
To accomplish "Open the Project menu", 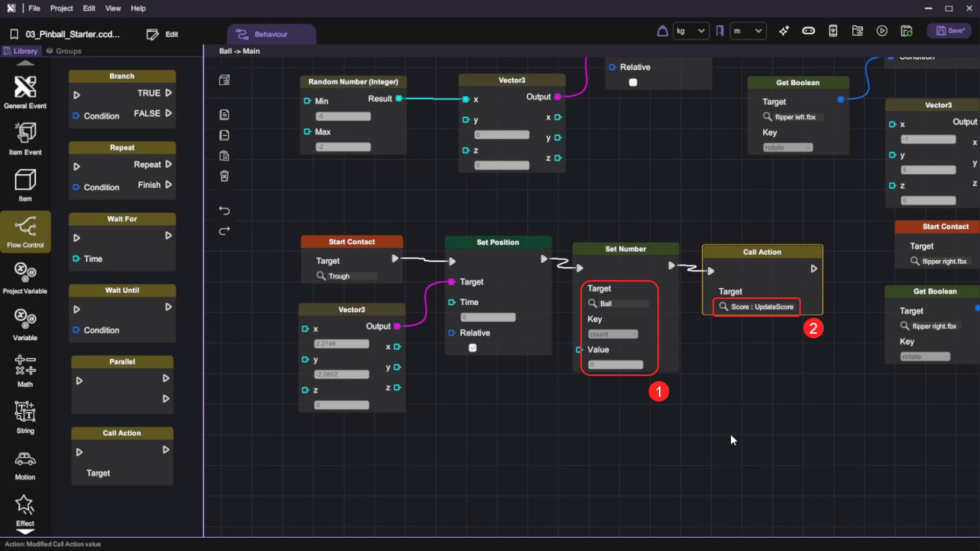I will coord(61,8).
